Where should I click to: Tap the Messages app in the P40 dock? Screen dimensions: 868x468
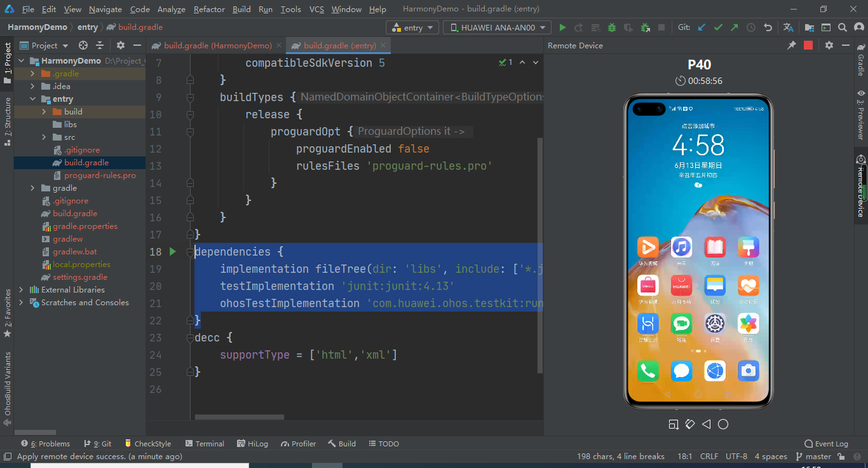[681, 371]
